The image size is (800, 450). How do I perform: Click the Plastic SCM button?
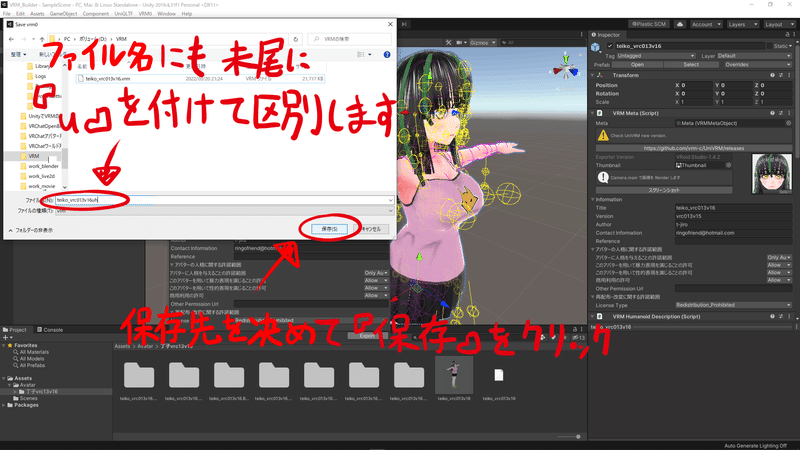point(649,24)
